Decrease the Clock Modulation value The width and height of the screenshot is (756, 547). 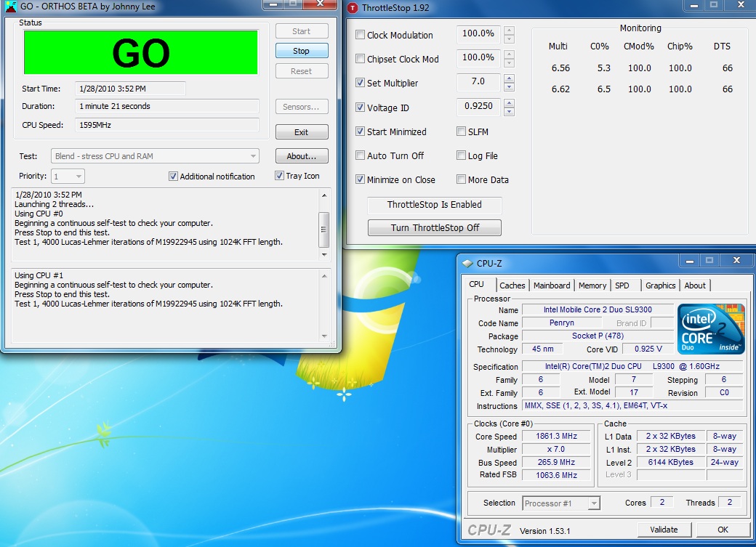[509, 39]
